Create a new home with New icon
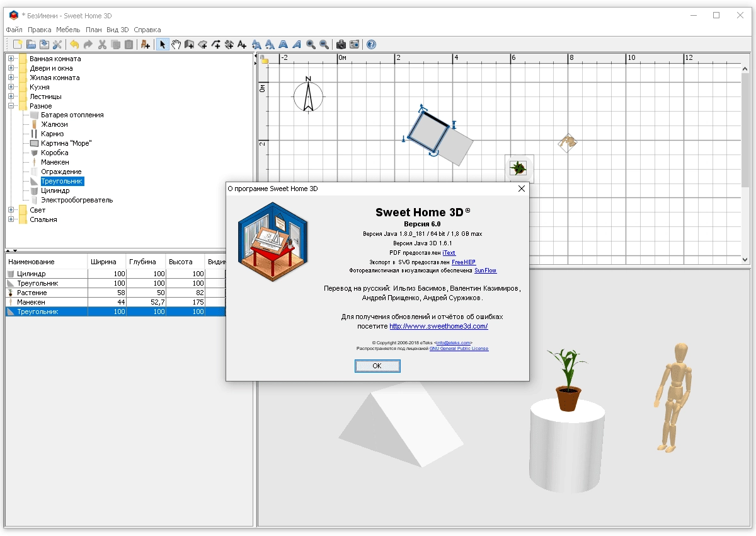This screenshot has height=536, width=756. [x=17, y=44]
